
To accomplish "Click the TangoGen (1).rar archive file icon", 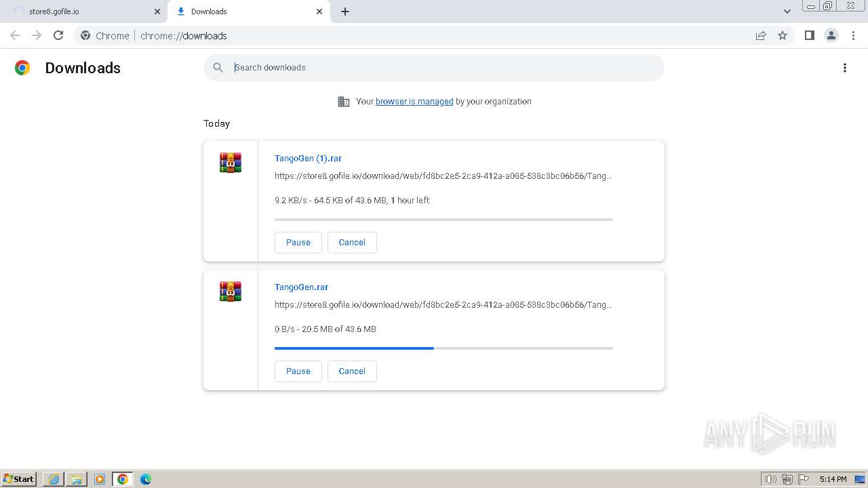I will tap(231, 163).
